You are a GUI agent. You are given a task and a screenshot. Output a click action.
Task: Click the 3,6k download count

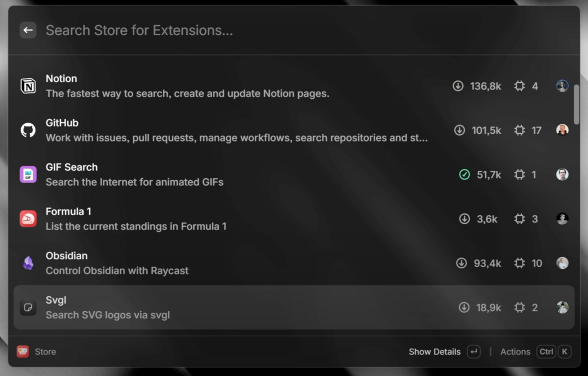[x=487, y=219]
